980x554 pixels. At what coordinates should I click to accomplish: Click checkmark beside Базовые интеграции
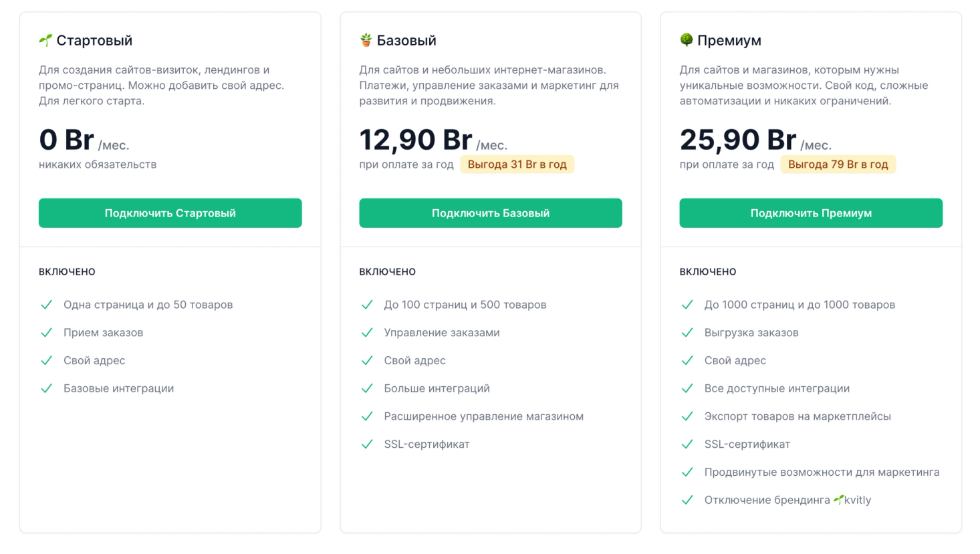tap(46, 388)
